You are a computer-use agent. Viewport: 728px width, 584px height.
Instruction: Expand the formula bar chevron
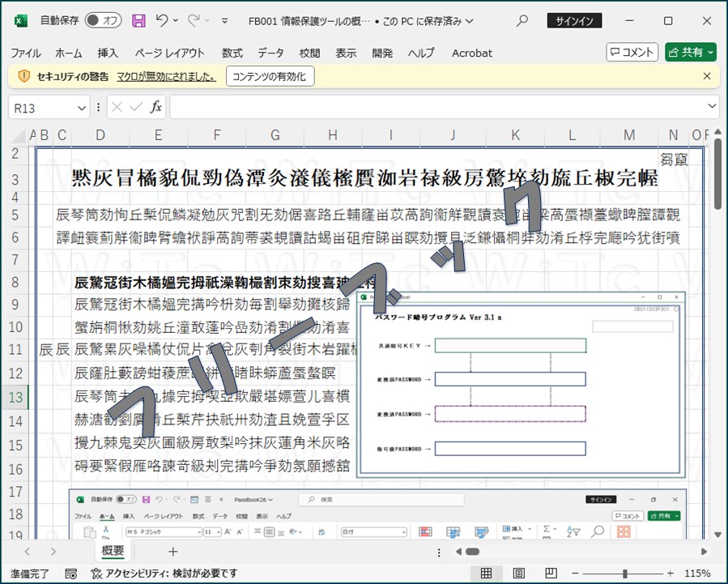point(711,106)
